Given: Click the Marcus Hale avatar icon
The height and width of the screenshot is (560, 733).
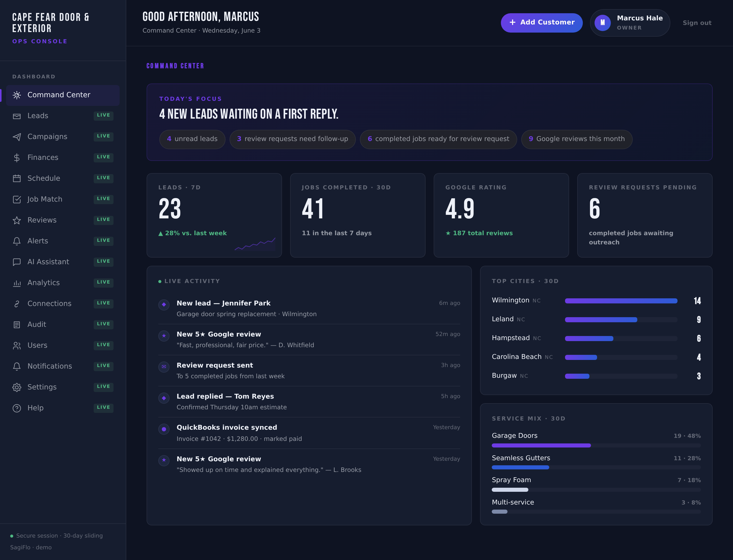Looking at the screenshot, I should 602,23.
